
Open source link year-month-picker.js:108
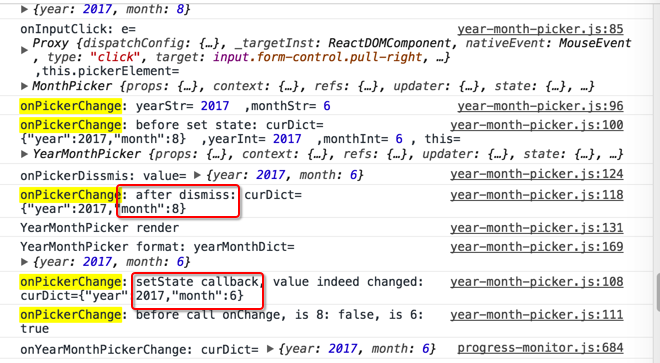(537, 282)
